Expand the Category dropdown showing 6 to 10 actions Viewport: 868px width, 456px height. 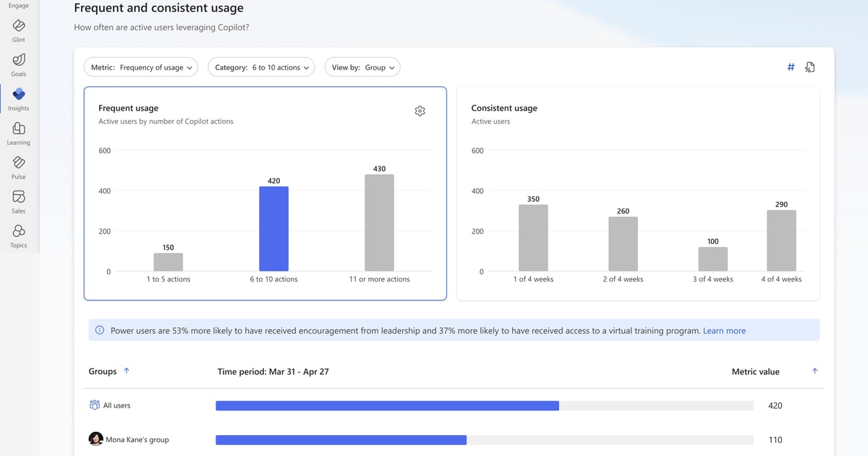pyautogui.click(x=261, y=67)
